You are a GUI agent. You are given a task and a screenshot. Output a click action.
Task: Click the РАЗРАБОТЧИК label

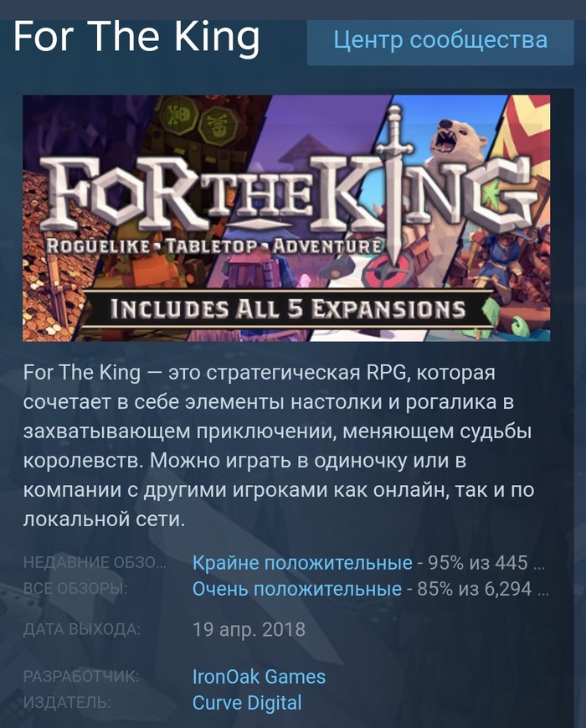pyautogui.click(x=80, y=676)
